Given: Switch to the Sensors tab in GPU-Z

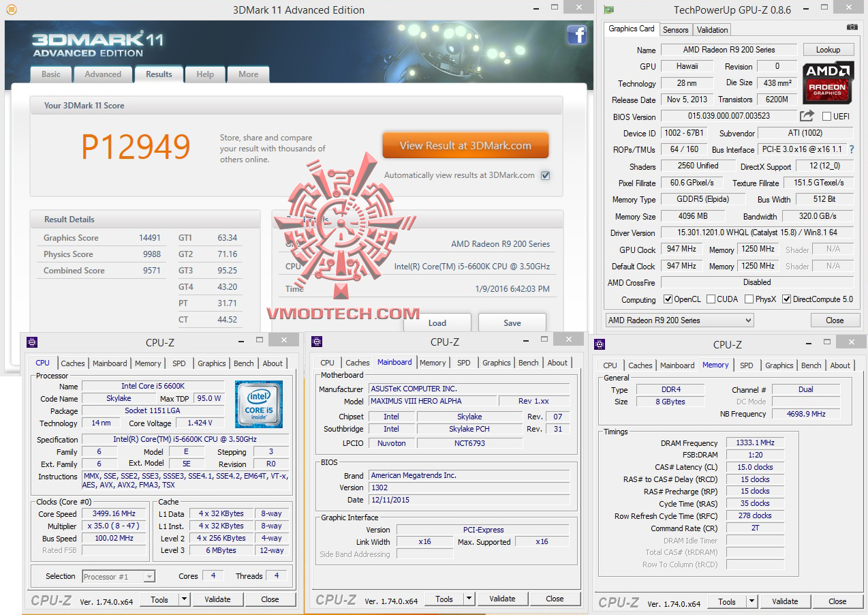Looking at the screenshot, I should pos(676,30).
